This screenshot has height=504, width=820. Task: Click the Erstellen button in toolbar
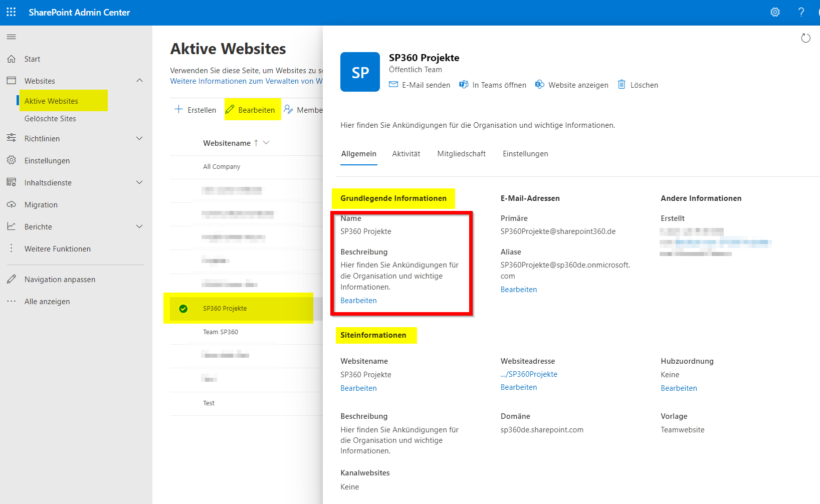point(195,110)
